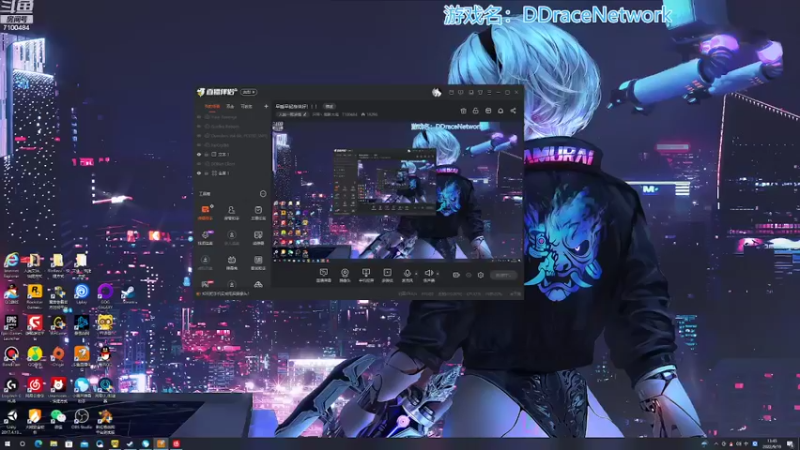Click the stream preview canvas
This screenshot has height=450, width=800.
click(x=397, y=192)
